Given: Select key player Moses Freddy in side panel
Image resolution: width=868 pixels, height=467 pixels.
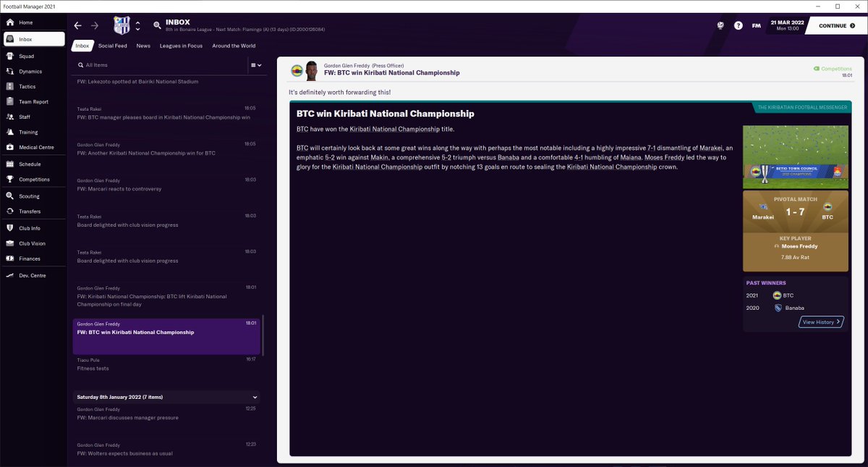Looking at the screenshot, I should tap(799, 246).
